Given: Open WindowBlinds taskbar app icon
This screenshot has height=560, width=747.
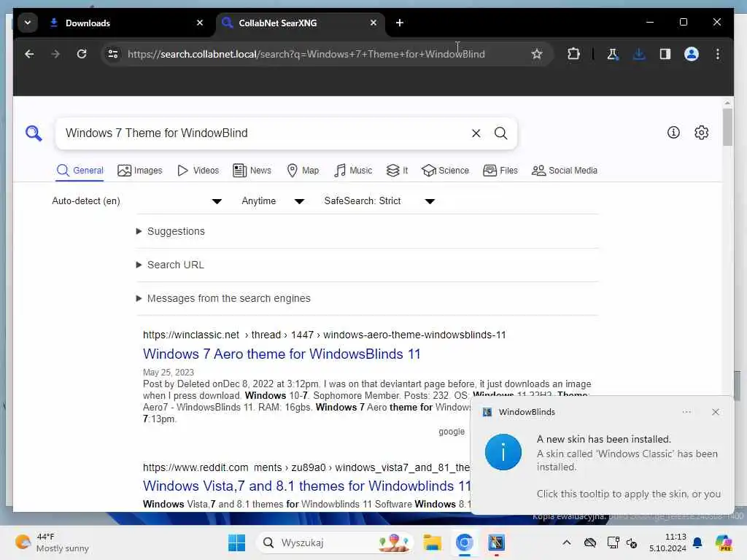Looking at the screenshot, I should pos(496,542).
